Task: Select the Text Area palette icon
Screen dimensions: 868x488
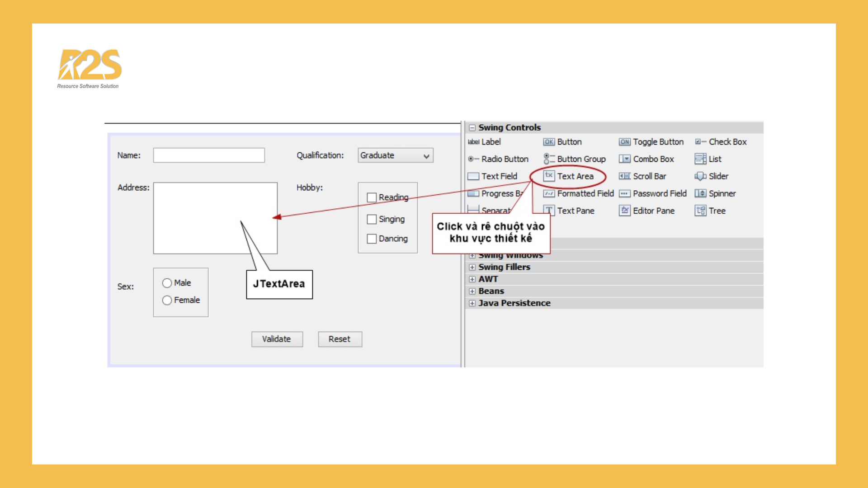Action: [x=549, y=176]
